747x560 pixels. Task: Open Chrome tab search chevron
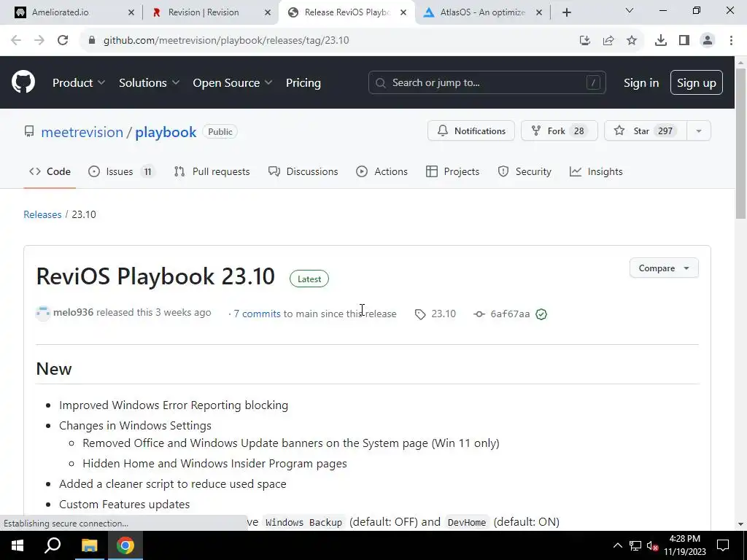(630, 10)
